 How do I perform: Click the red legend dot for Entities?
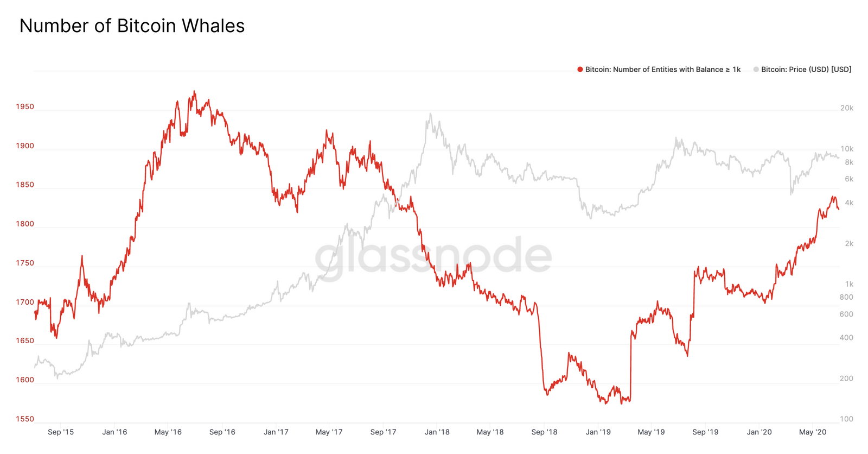(x=580, y=70)
